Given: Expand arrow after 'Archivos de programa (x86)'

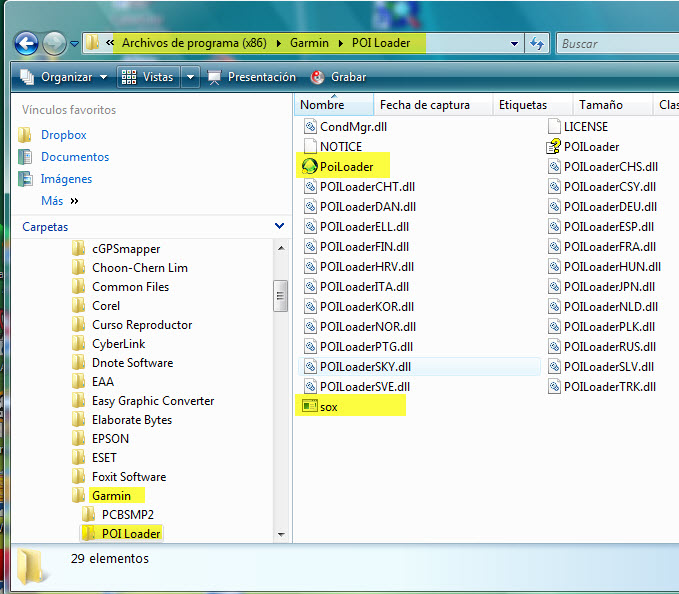Looking at the screenshot, I should point(278,43).
